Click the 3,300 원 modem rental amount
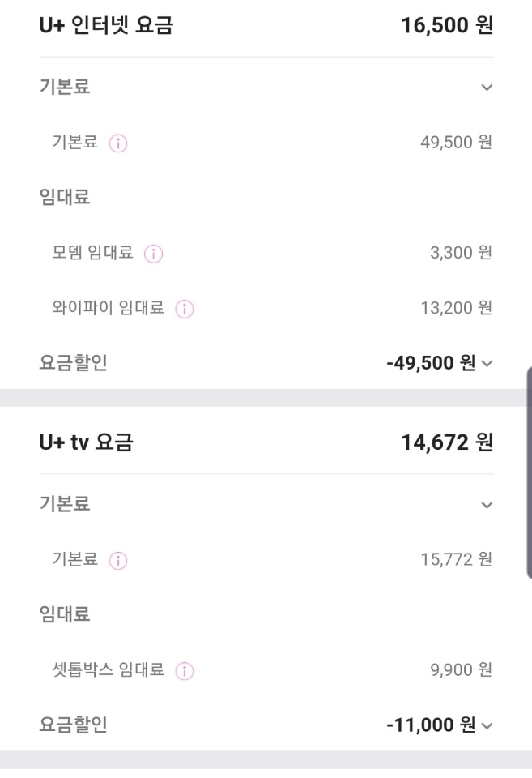This screenshot has width=532, height=778. (458, 254)
